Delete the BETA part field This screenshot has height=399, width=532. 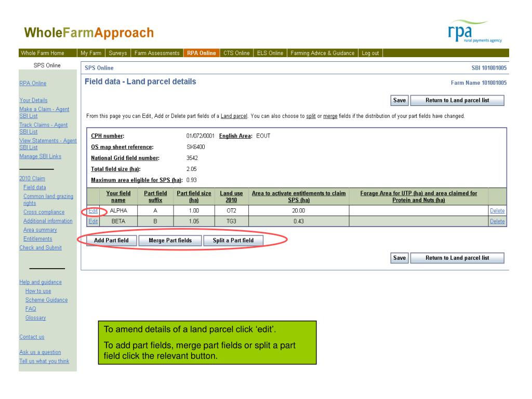click(497, 221)
